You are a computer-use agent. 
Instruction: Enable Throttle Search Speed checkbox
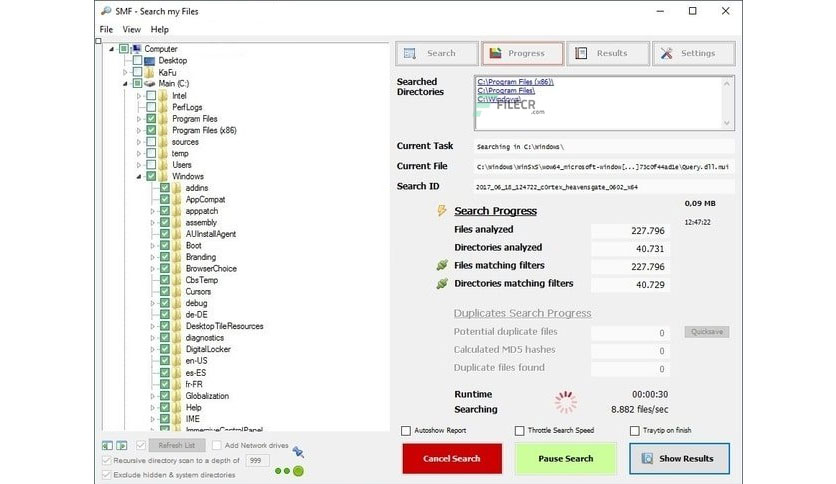coord(519,431)
